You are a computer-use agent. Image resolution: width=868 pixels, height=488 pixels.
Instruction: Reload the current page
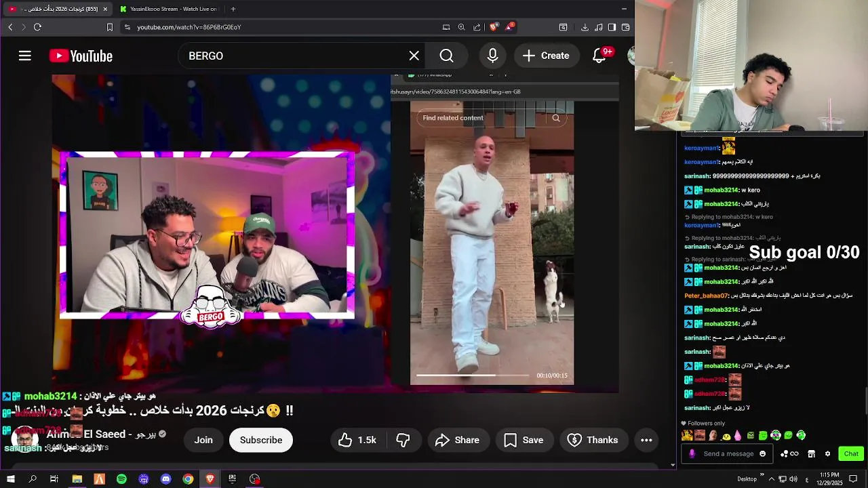coord(37,27)
